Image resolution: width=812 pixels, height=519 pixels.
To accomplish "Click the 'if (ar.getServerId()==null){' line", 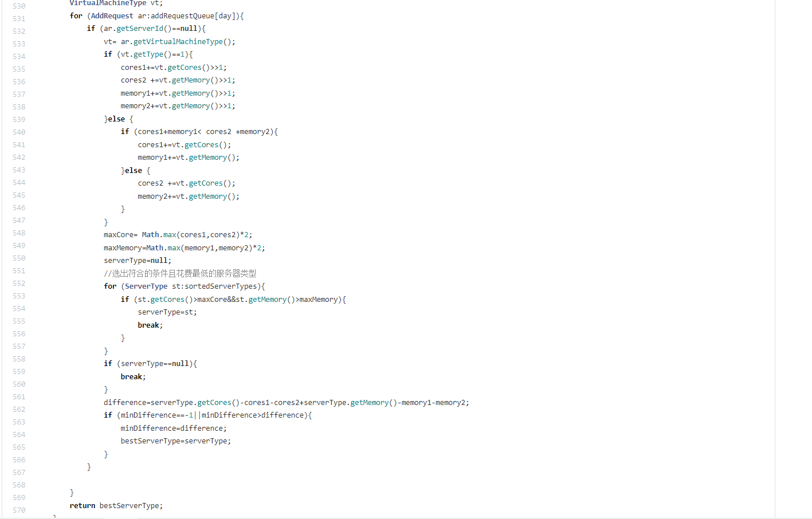I will [146, 29].
